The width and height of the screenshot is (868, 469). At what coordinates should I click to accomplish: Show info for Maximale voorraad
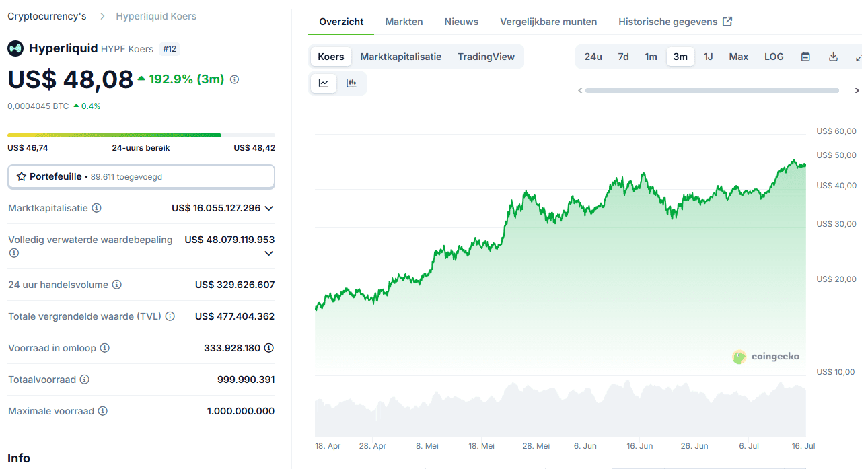[x=102, y=411]
